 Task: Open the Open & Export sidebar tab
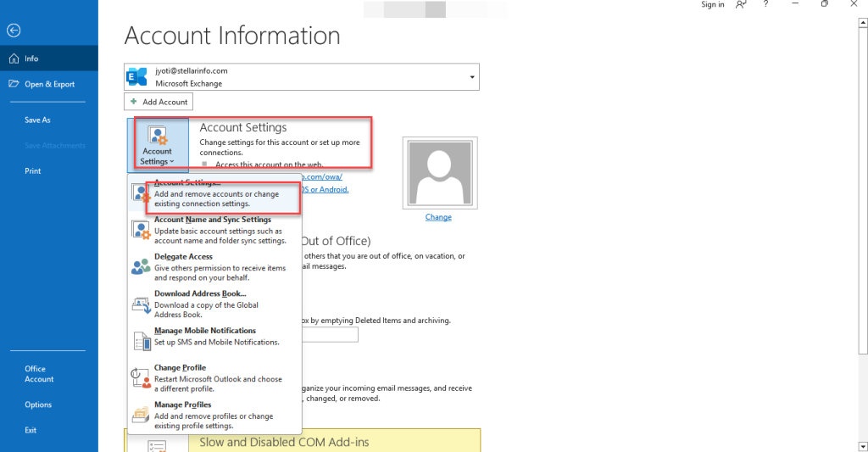[48, 84]
